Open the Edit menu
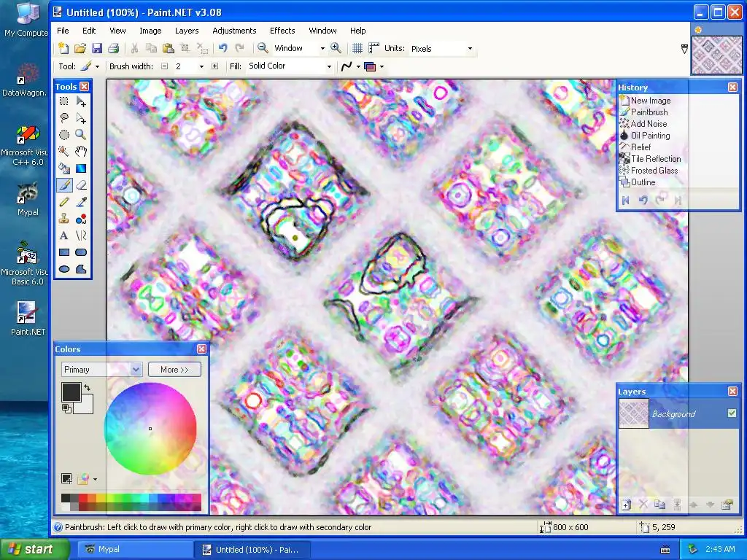This screenshot has height=560, width=747. [89, 31]
